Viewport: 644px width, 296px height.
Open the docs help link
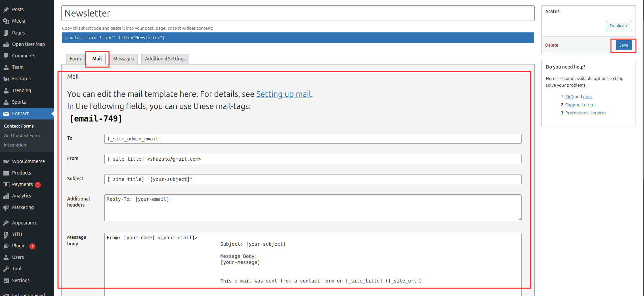click(x=587, y=97)
